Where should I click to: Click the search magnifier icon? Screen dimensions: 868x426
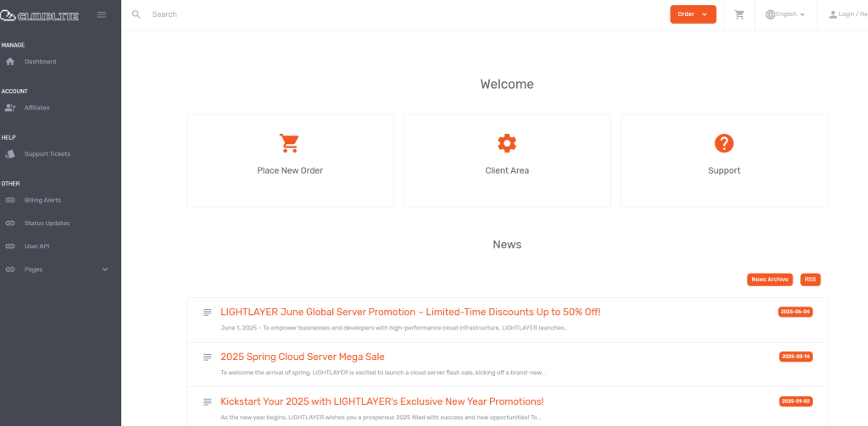pyautogui.click(x=136, y=14)
